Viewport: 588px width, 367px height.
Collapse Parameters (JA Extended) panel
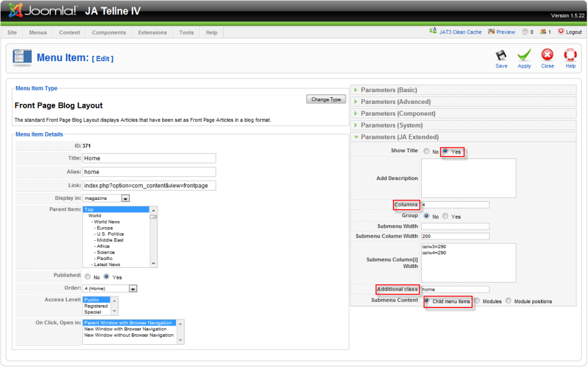click(x=463, y=137)
